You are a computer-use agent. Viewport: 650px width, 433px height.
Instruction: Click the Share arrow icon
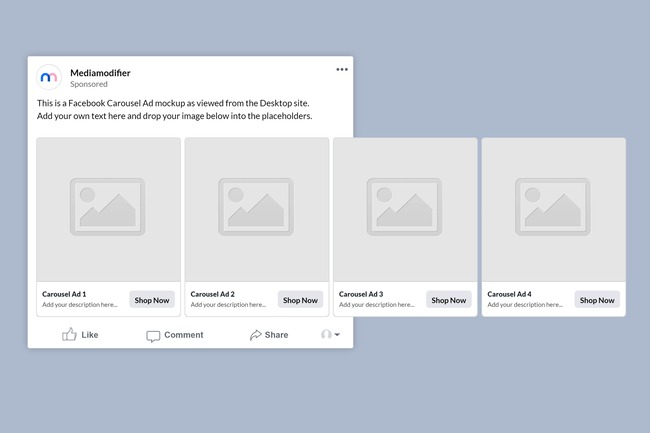click(256, 335)
